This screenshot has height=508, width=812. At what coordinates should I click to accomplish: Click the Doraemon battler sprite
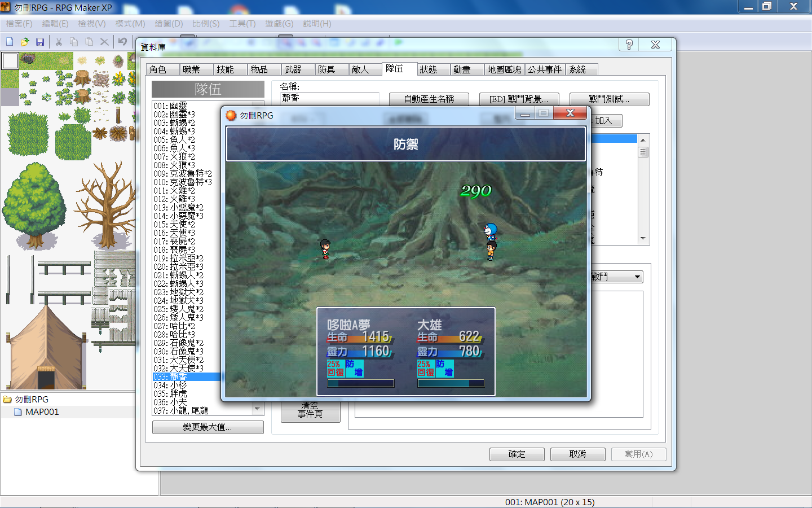[491, 231]
